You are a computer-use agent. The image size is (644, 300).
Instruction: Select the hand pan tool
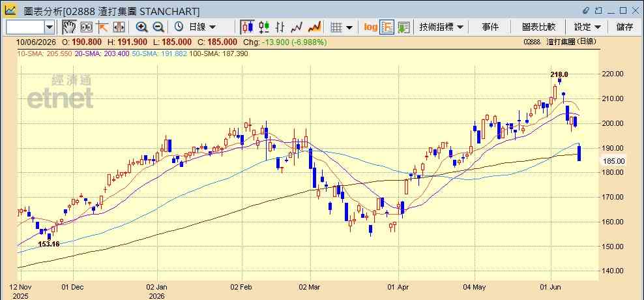[69, 27]
